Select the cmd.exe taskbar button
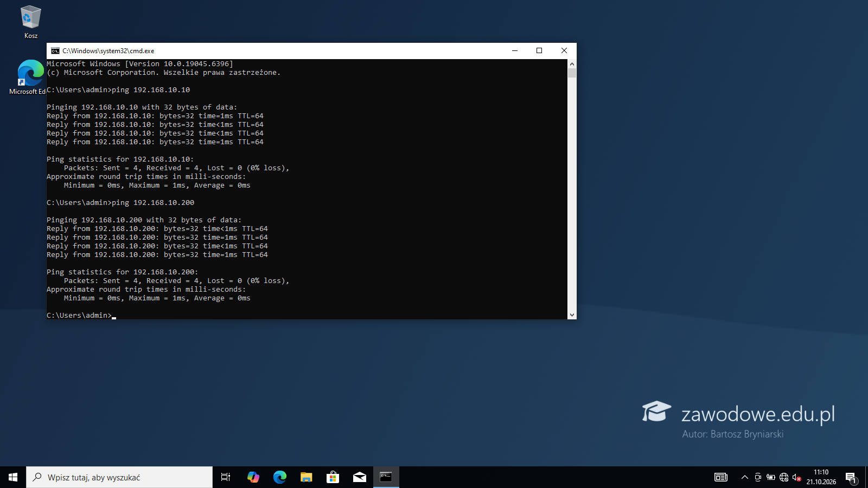This screenshot has height=488, width=868. click(386, 477)
